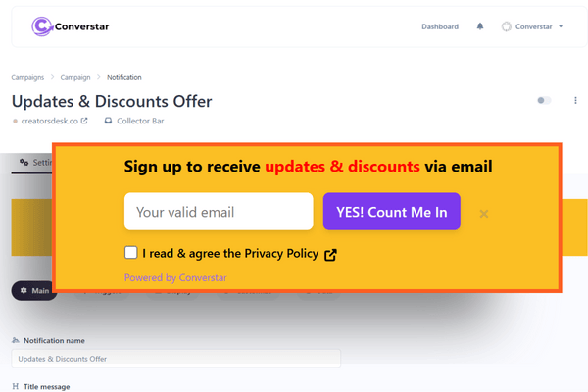Go to Campaigns breadcrumb link

[27, 77]
